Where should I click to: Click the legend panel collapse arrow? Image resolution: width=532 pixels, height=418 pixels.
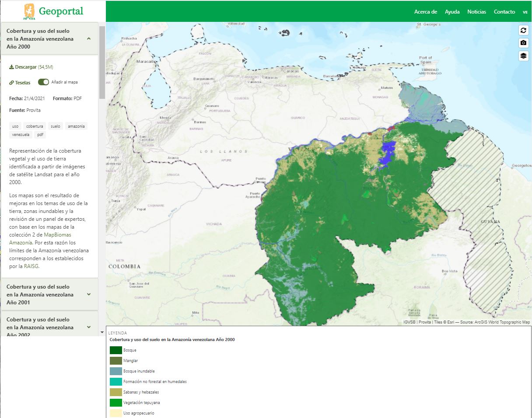(102, 332)
